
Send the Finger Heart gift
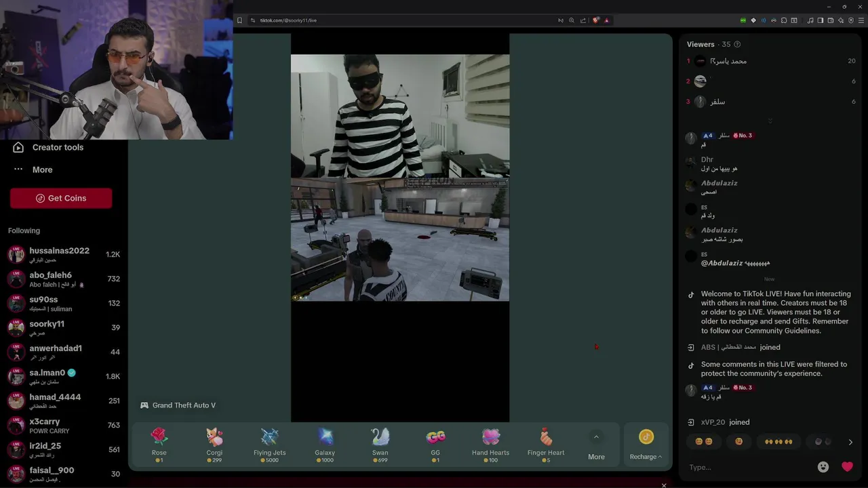click(x=546, y=445)
